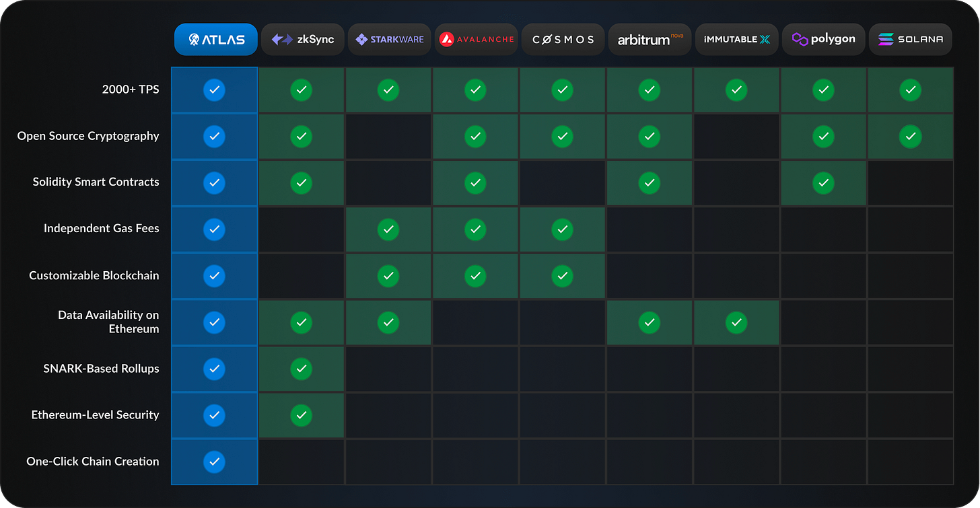Click zkSync checkmark for SNARK-Based Rollups
Viewport: 980px width, 508px height.
(x=301, y=369)
